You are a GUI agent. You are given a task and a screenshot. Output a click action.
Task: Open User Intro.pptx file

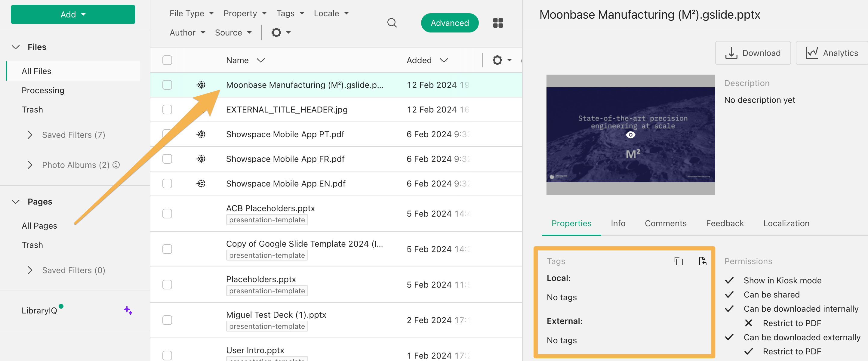click(255, 350)
